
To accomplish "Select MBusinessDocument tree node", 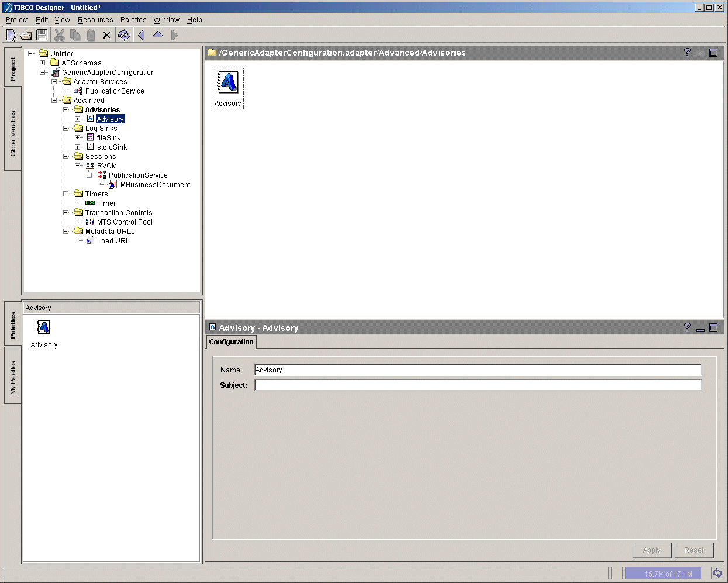I will (155, 185).
